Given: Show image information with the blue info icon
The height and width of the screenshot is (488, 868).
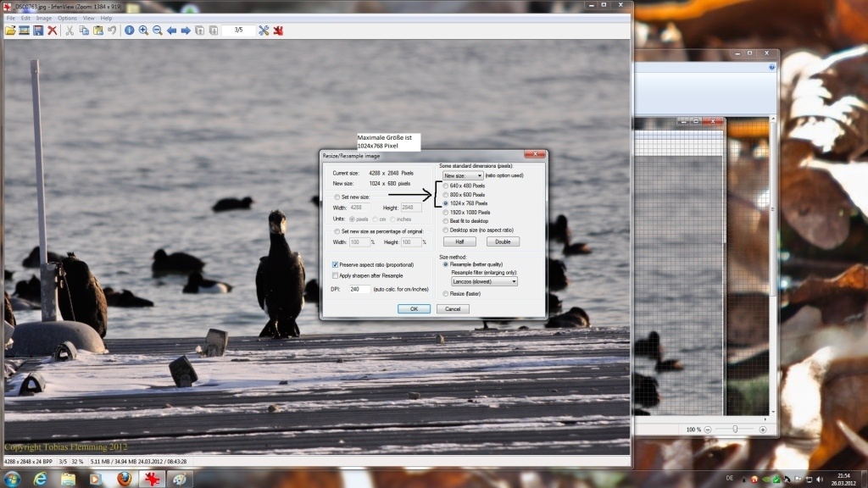Looking at the screenshot, I should pos(129,30).
